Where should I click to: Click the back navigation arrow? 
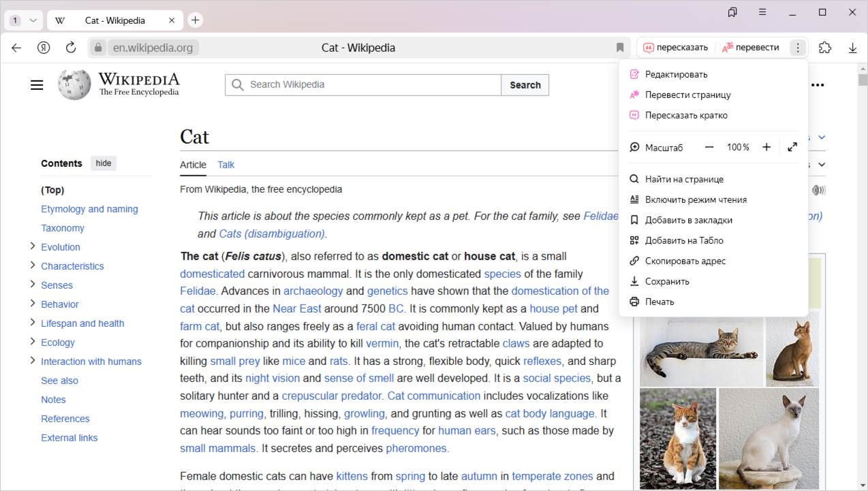coord(16,48)
